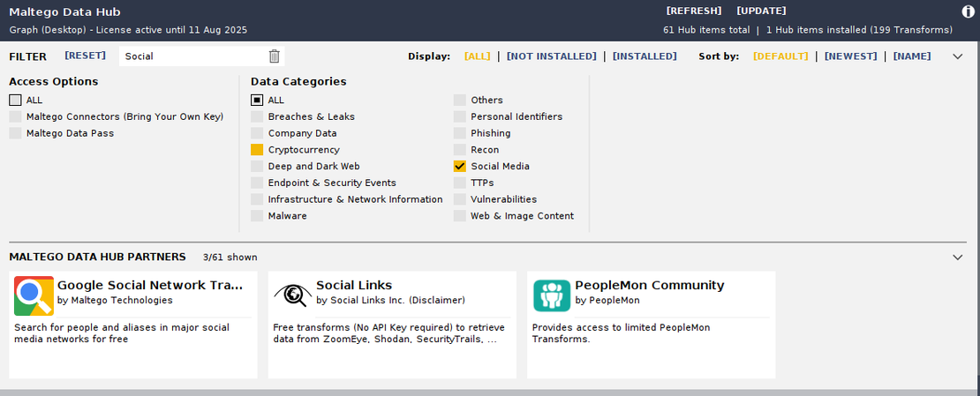Uncheck the Social Media category checkbox

(460, 166)
